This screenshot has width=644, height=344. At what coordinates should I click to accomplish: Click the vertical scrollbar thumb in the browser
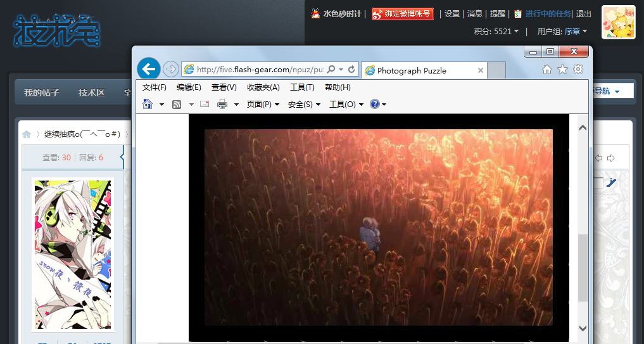tap(583, 266)
